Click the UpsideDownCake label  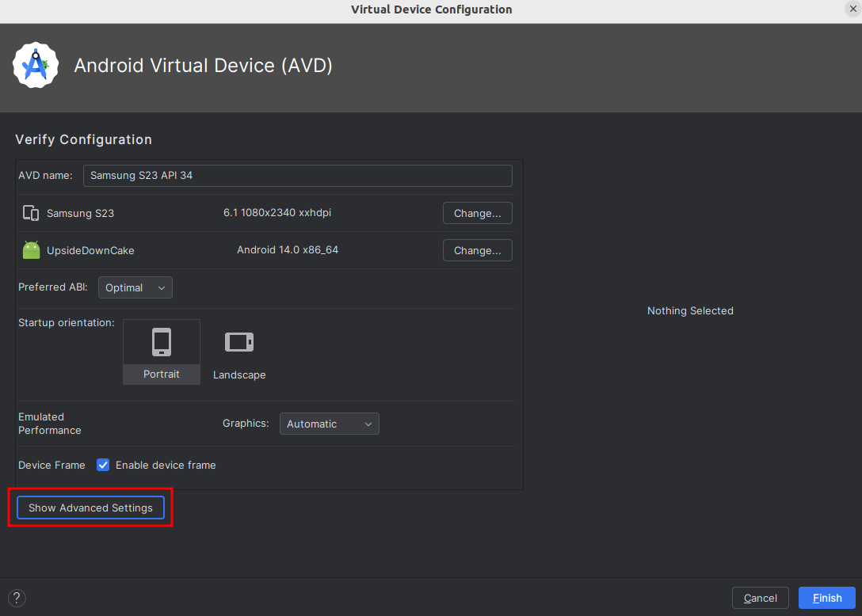point(90,250)
